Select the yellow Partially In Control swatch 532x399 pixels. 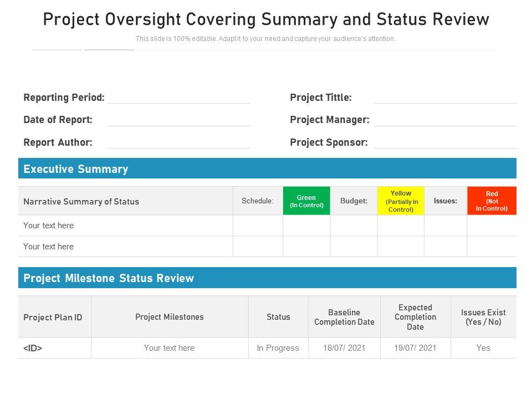pos(401,201)
